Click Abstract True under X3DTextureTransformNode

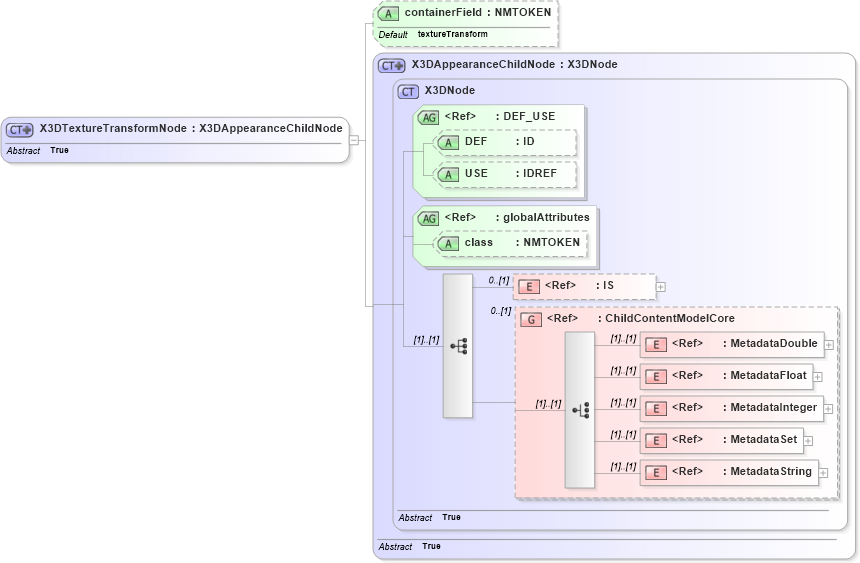[37, 150]
